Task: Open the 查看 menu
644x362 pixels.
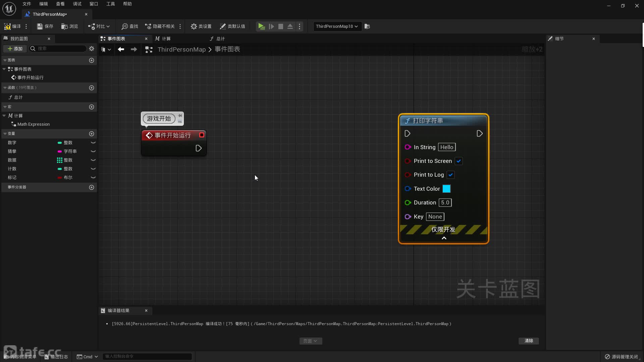Action: [60, 4]
